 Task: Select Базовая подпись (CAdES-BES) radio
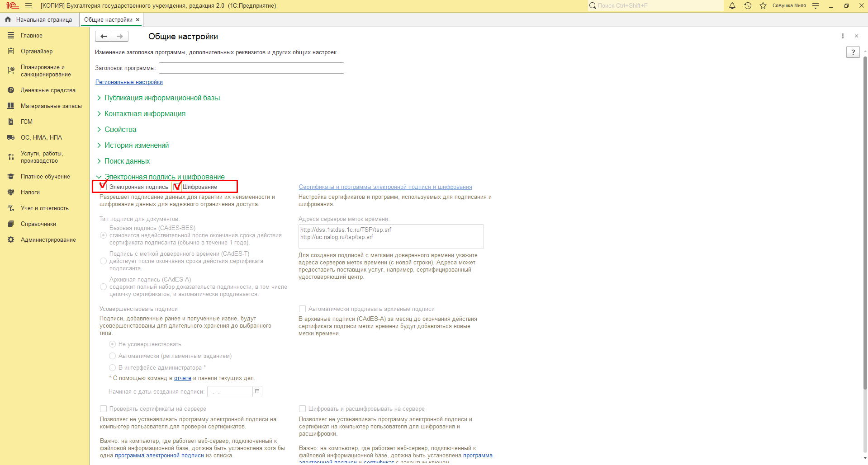pyautogui.click(x=103, y=235)
